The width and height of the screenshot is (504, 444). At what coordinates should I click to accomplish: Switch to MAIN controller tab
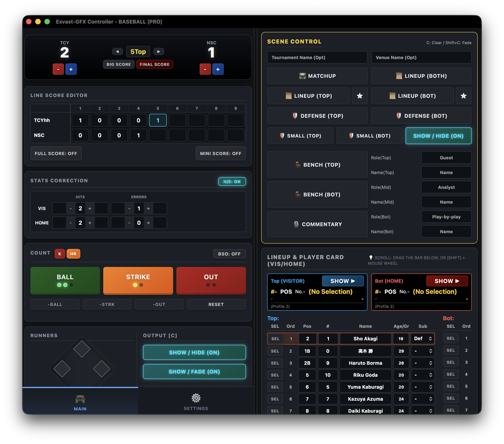click(x=80, y=402)
